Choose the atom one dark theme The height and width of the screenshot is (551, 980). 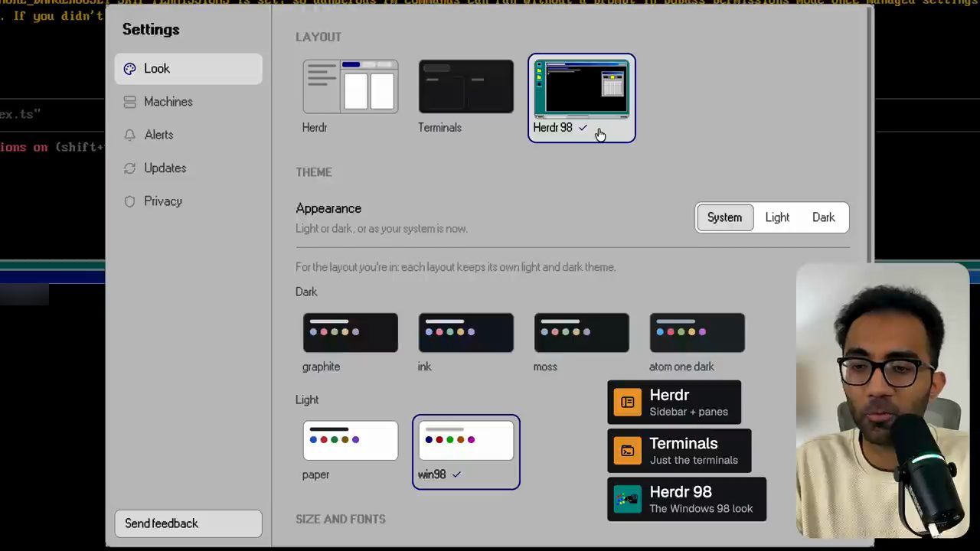(x=697, y=333)
